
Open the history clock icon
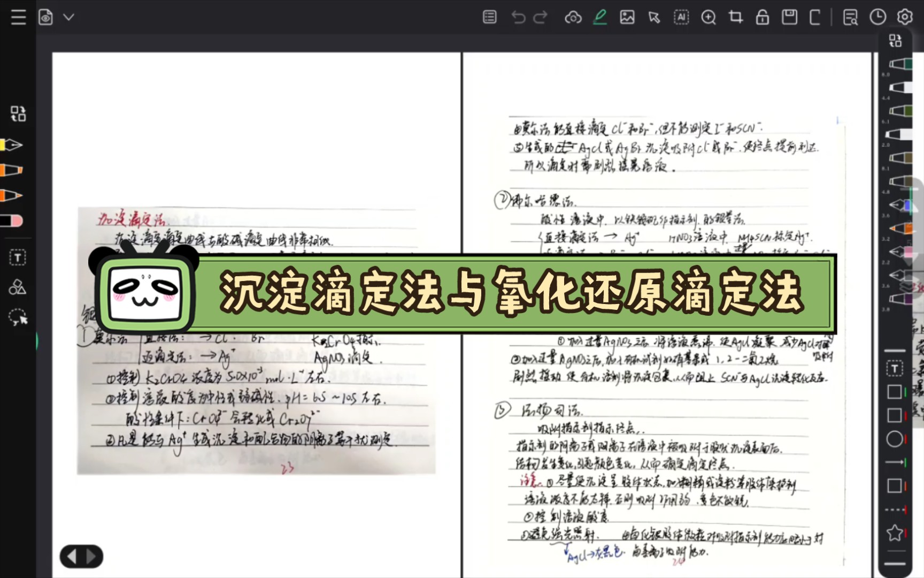(x=877, y=17)
